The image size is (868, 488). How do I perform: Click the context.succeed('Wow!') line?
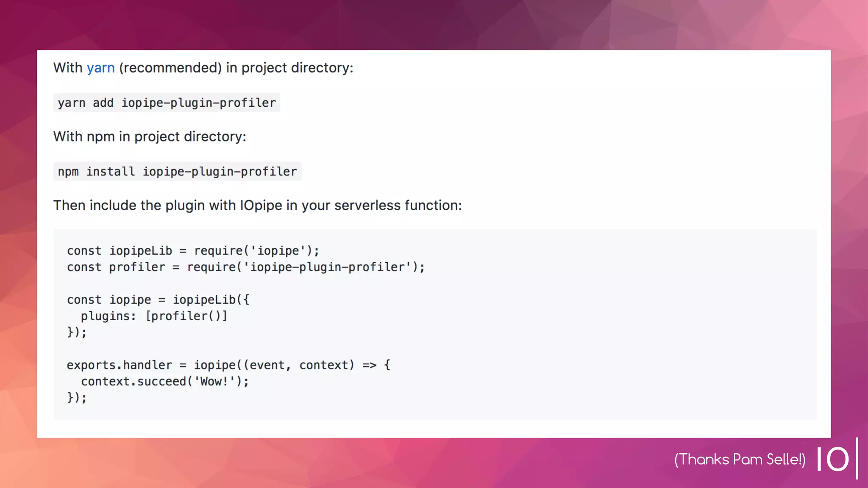[x=165, y=382]
